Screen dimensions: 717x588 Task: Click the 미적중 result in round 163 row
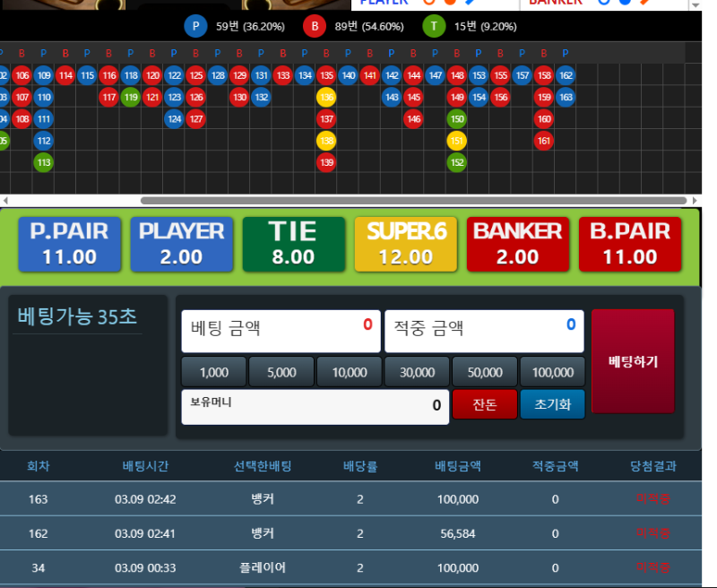coord(653,498)
